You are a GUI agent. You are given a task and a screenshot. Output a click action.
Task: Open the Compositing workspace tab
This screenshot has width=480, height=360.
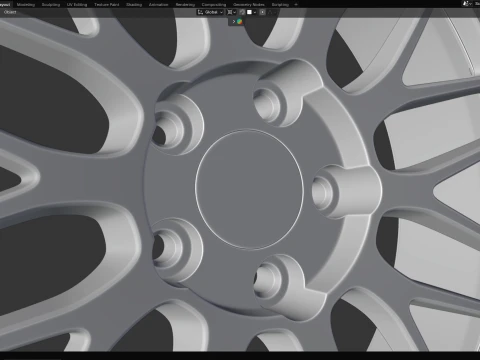point(214,5)
